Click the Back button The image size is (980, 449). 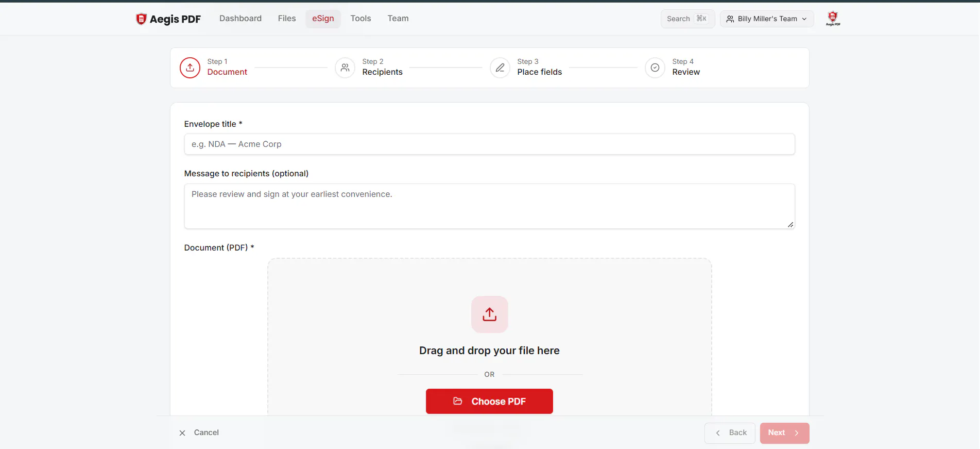tap(730, 433)
